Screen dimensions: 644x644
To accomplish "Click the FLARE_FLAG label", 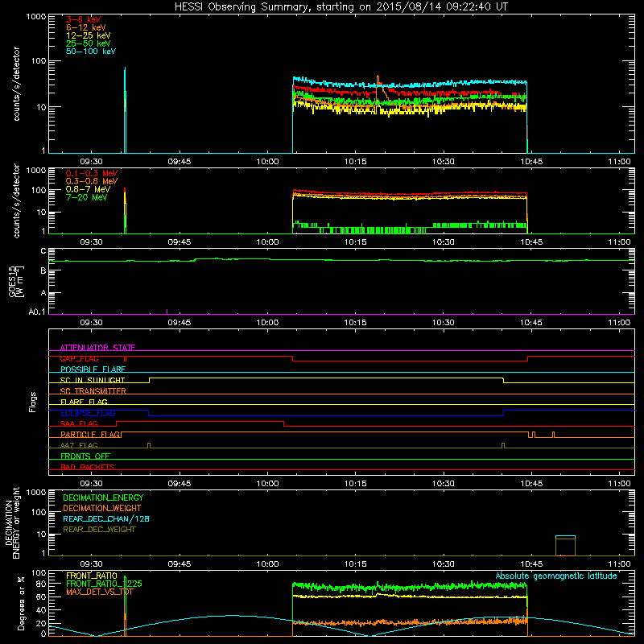I will point(84,402).
